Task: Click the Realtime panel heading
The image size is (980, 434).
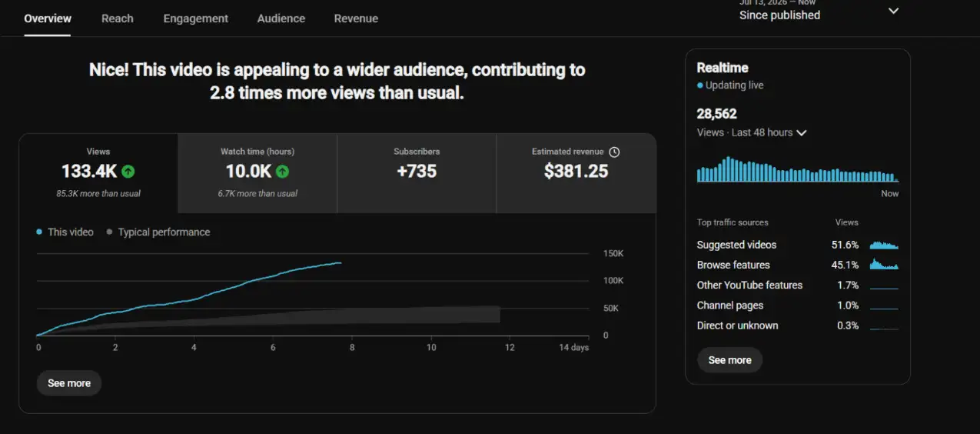Action: tap(723, 68)
